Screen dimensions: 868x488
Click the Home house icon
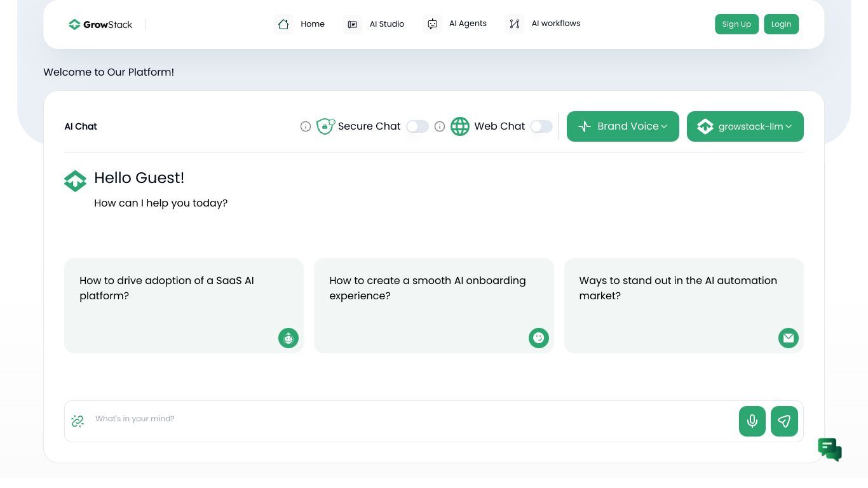[283, 24]
